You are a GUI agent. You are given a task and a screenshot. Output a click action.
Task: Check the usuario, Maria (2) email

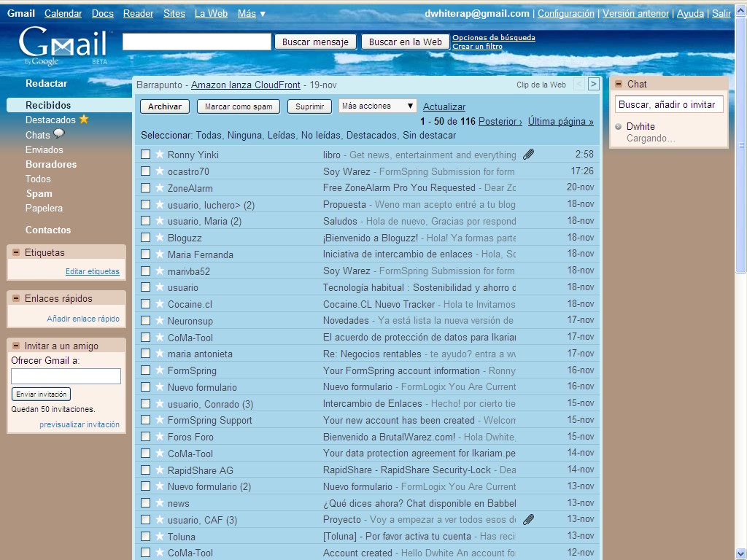146,220
